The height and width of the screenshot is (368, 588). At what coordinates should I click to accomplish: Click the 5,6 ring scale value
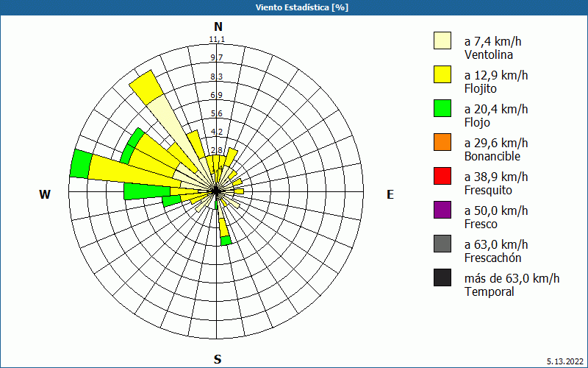[x=217, y=113]
